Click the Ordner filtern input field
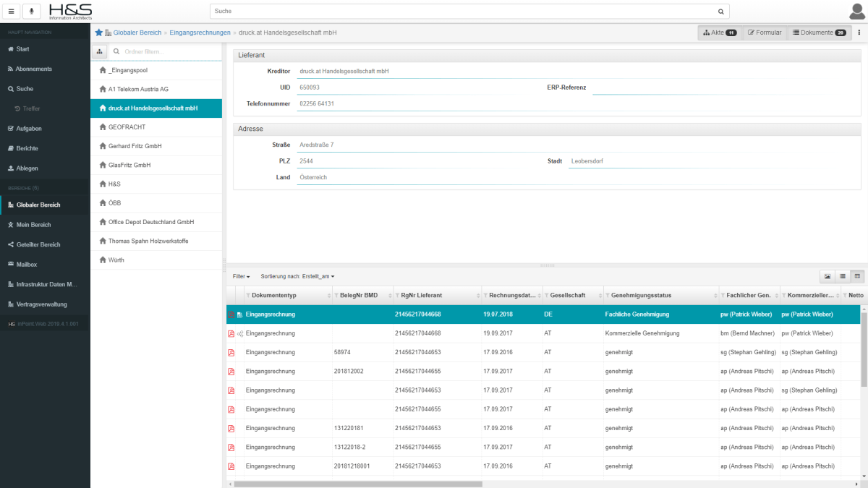The height and width of the screenshot is (488, 868). click(170, 51)
